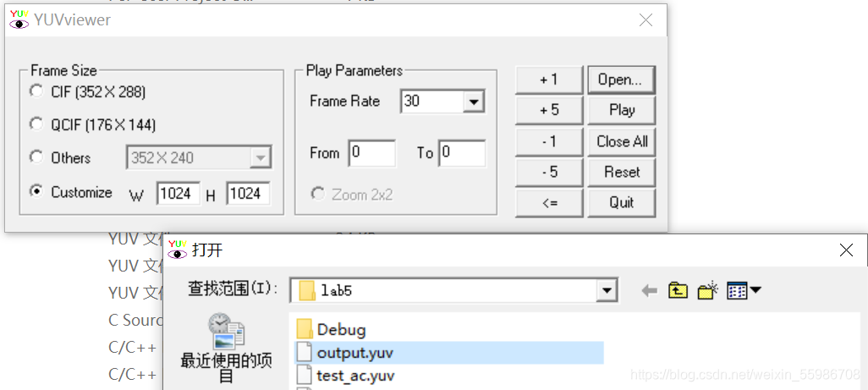
Task: Go back with the left arrow icon
Action: (x=649, y=290)
